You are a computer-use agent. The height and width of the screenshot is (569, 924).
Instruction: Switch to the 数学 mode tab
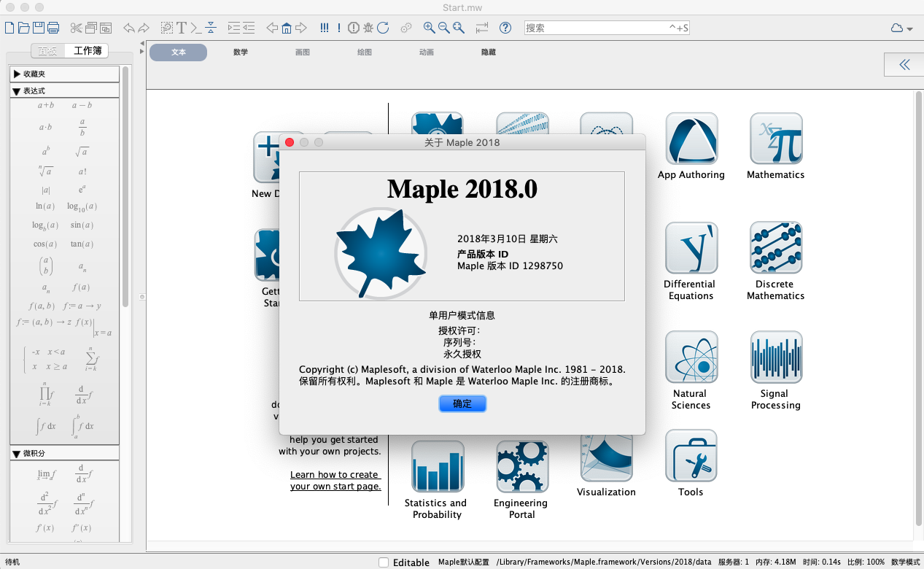coord(241,53)
